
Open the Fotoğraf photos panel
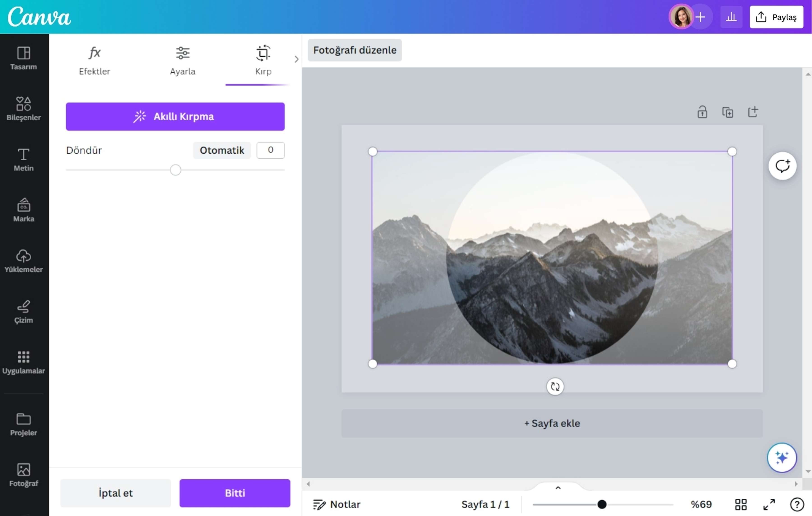tap(24, 475)
